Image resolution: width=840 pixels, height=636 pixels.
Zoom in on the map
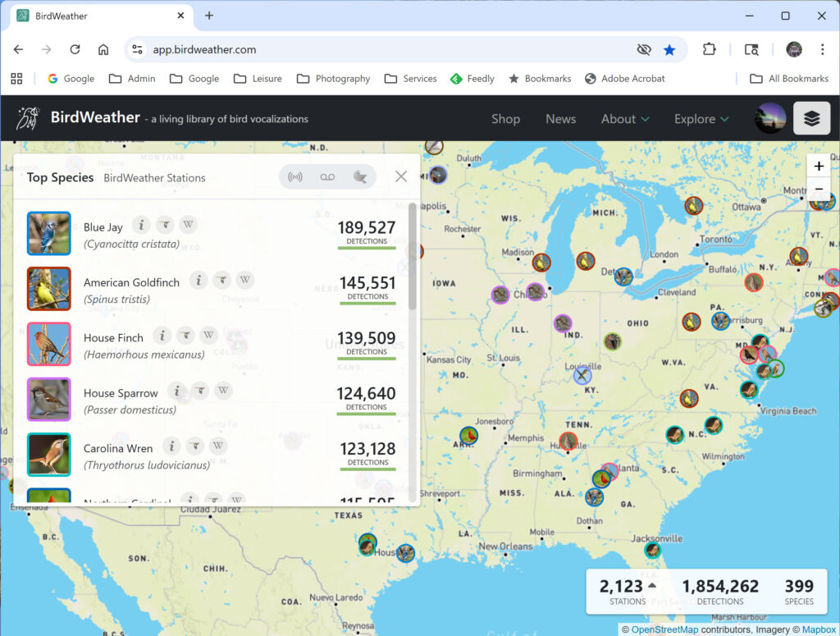pos(819,166)
